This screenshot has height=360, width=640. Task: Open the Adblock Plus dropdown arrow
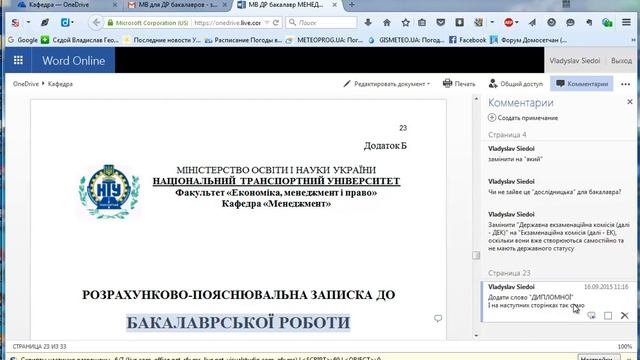pyautogui.click(x=516, y=22)
